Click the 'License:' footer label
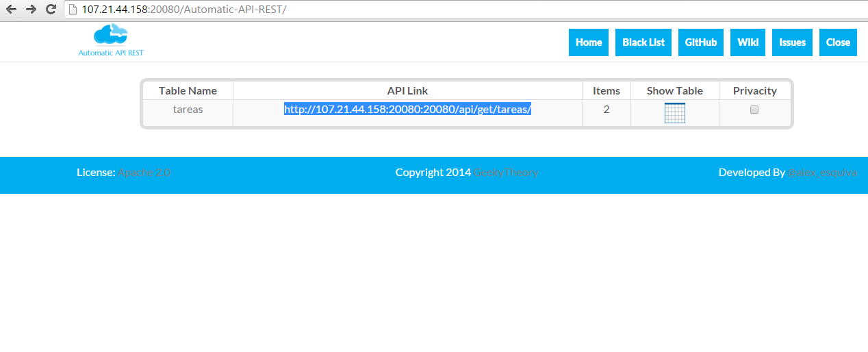868x352 pixels. [x=96, y=173]
